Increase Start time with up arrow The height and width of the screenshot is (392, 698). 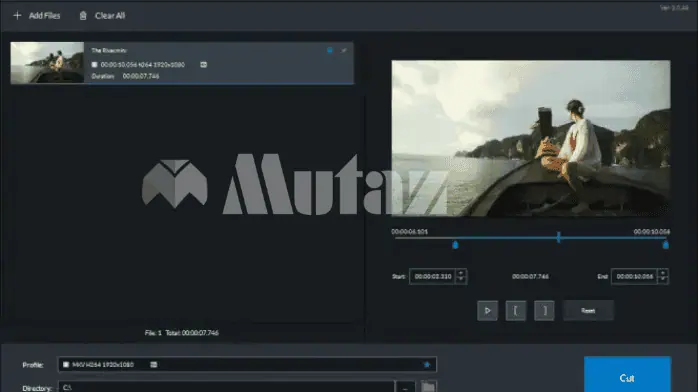[x=461, y=273]
